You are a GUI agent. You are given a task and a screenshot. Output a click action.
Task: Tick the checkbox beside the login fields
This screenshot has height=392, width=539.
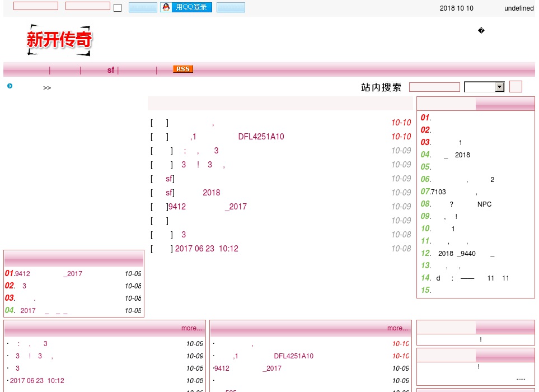(118, 8)
